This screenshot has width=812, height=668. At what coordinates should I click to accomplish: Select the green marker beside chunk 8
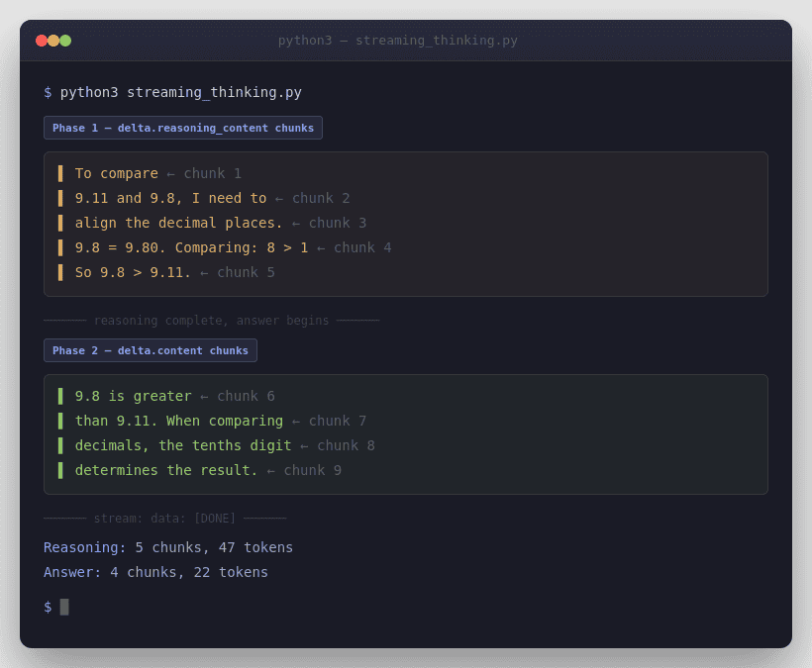click(x=61, y=445)
